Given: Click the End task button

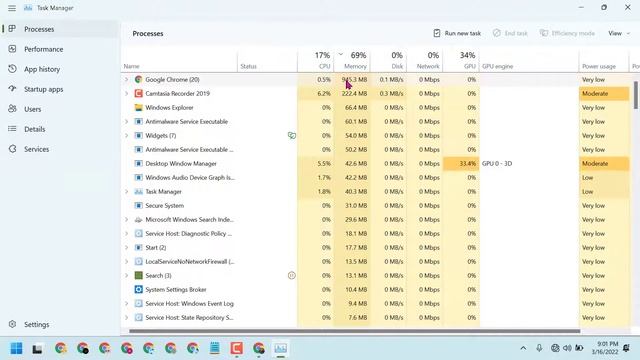Looking at the screenshot, I should 510,33.
